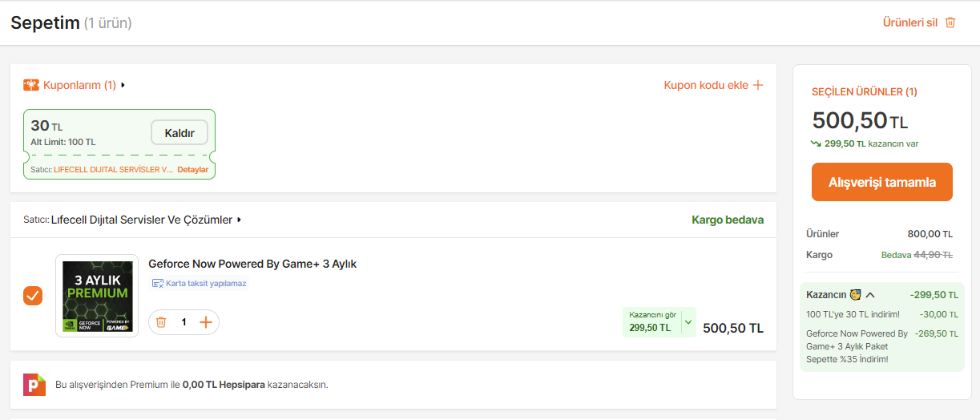The width and height of the screenshot is (980, 420).
Task: Click the Ürünleri sil link
Action: point(909,22)
